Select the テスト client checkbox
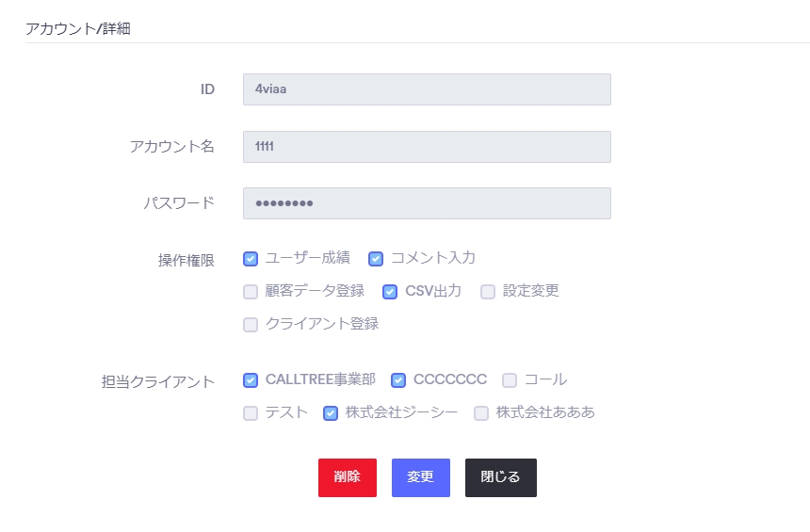 [251, 413]
